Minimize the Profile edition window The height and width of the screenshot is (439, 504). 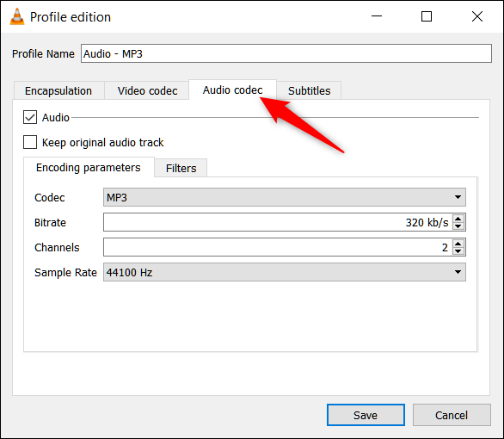(x=377, y=16)
